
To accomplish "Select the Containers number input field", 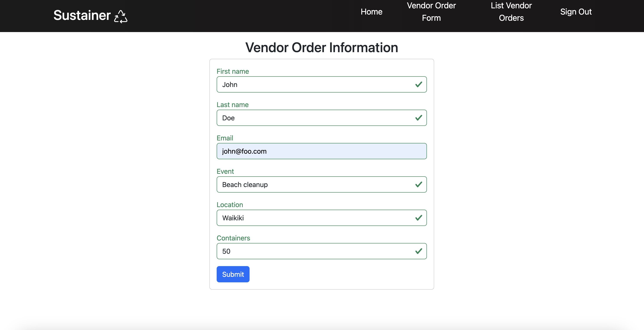I will click(321, 251).
